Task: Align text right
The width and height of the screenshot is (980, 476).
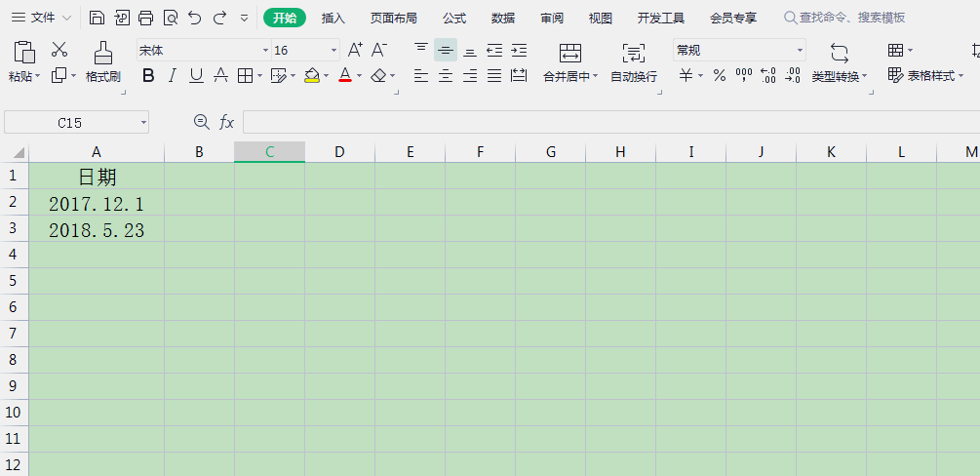Action: coord(470,76)
